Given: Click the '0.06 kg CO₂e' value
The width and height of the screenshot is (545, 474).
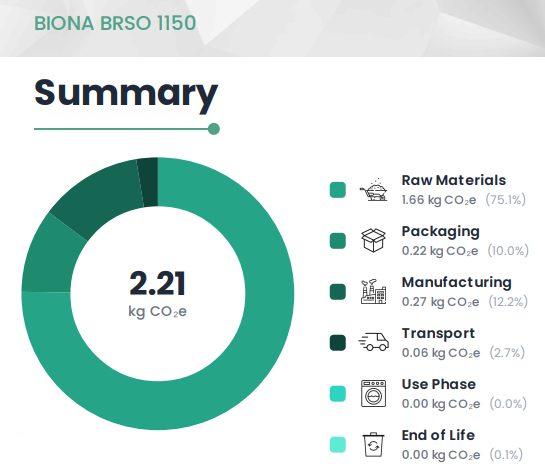Looking at the screenshot, I should point(441,353).
